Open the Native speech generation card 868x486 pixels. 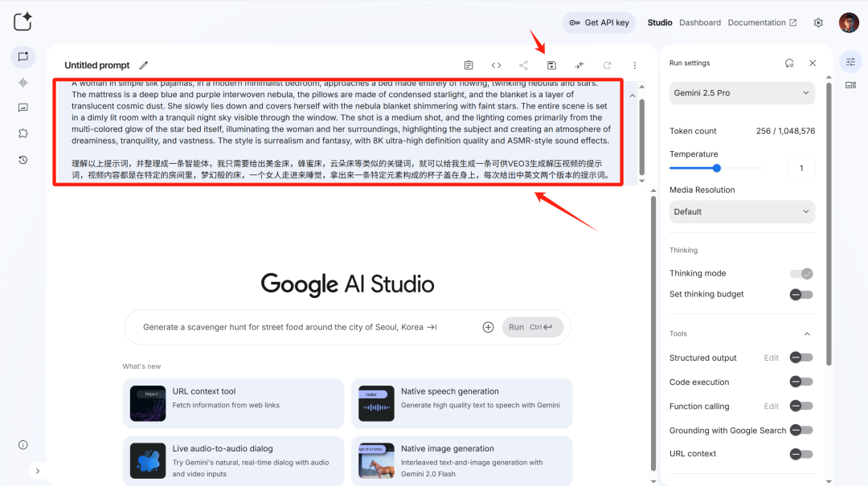tap(461, 403)
